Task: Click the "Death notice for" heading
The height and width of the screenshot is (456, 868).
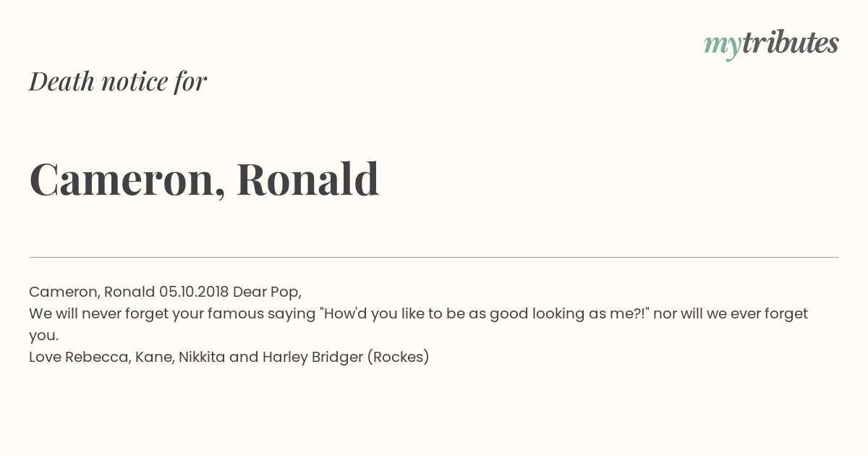Action: tap(118, 82)
